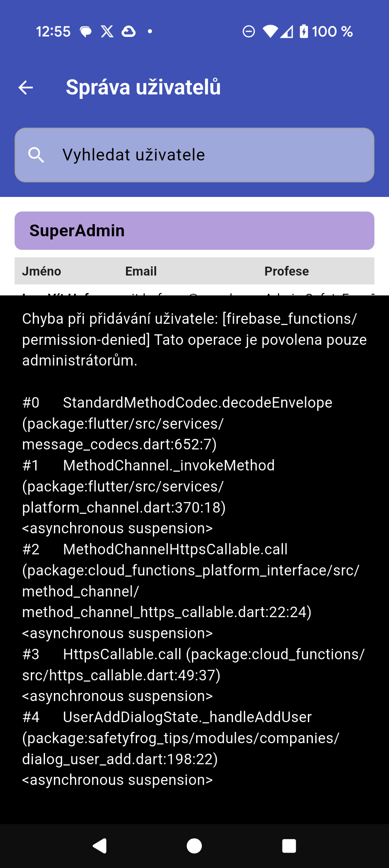Tap the Vyhledat uživatele search field

194,155
